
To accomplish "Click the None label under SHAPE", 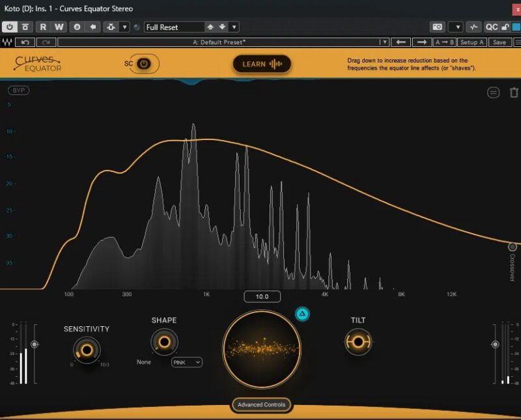I will 144,362.
